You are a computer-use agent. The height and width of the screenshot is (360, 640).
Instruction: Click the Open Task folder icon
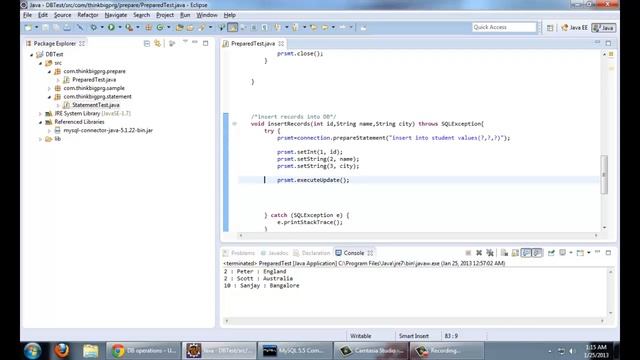pyautogui.click(x=190, y=27)
